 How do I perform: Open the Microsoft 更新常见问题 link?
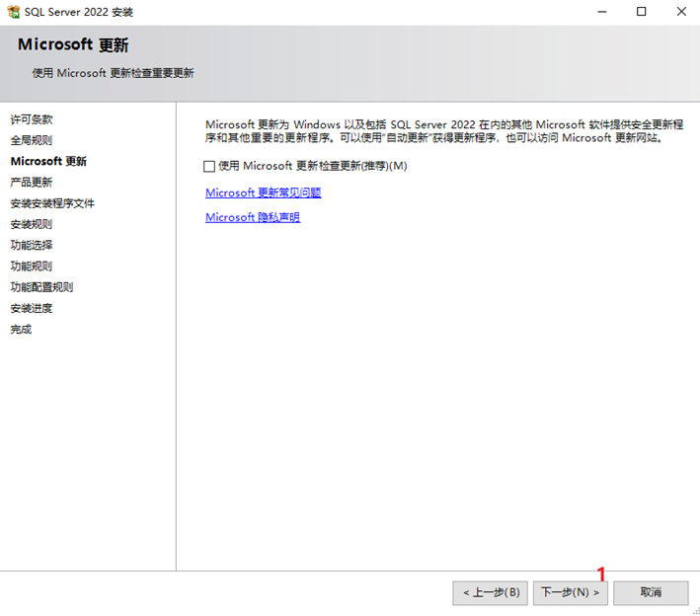click(x=264, y=192)
